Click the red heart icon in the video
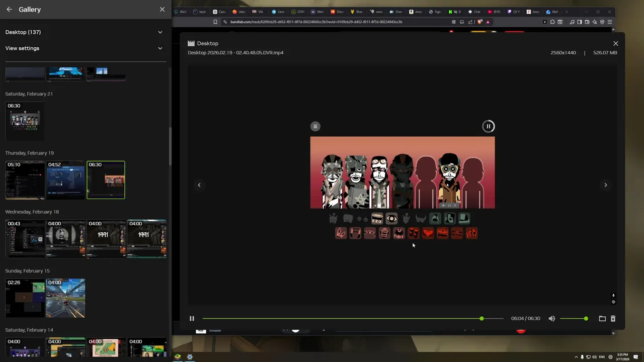Screen dimensions: 644x362 pyautogui.click(x=428, y=233)
